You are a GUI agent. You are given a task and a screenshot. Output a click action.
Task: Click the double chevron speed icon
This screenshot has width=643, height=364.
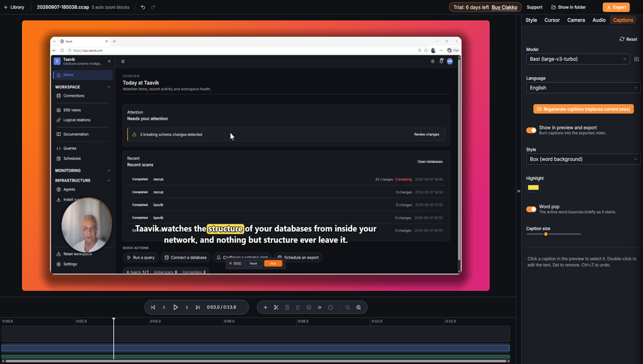pos(319,307)
